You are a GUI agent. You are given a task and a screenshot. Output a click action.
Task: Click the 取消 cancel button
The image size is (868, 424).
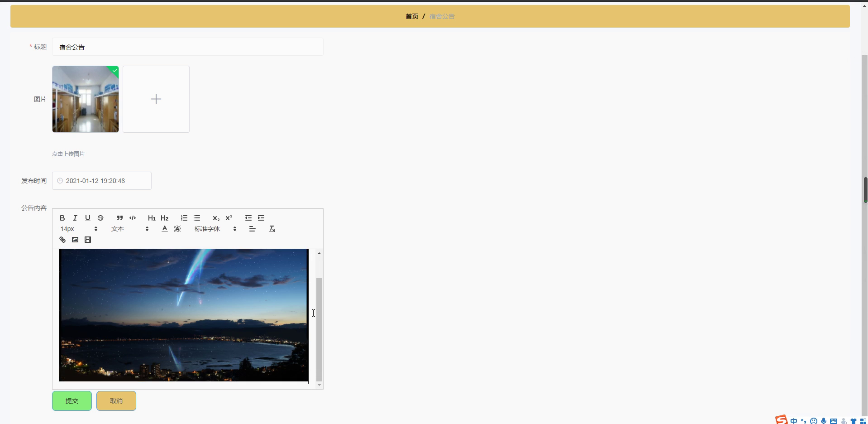point(116,401)
